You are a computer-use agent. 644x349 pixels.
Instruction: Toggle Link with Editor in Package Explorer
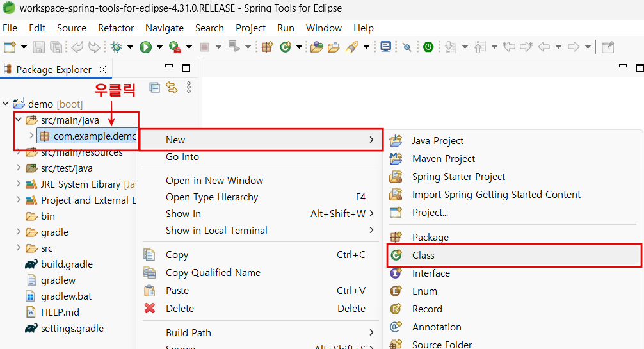tap(171, 87)
